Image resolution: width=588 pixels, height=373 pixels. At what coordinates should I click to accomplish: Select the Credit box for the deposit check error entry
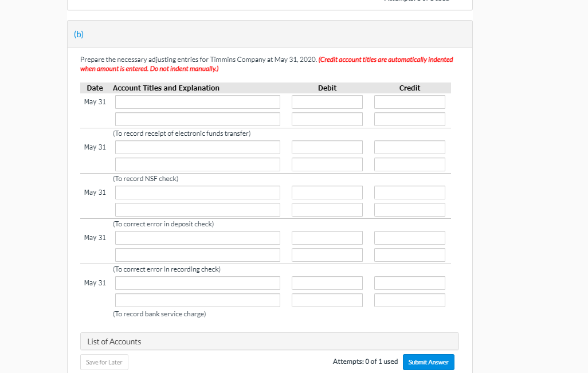point(409,192)
